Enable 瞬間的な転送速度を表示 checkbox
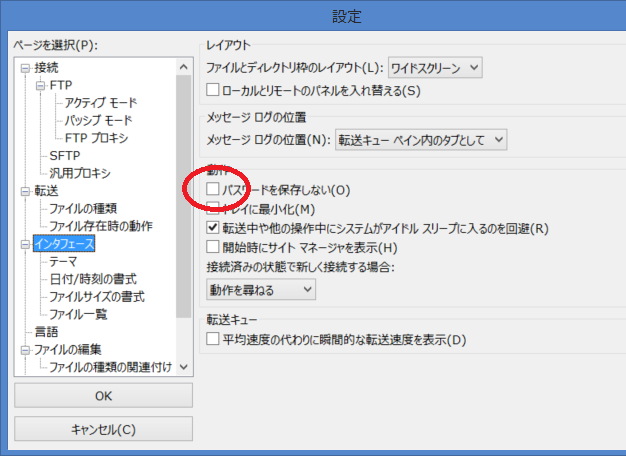The image size is (626, 456). 213,339
